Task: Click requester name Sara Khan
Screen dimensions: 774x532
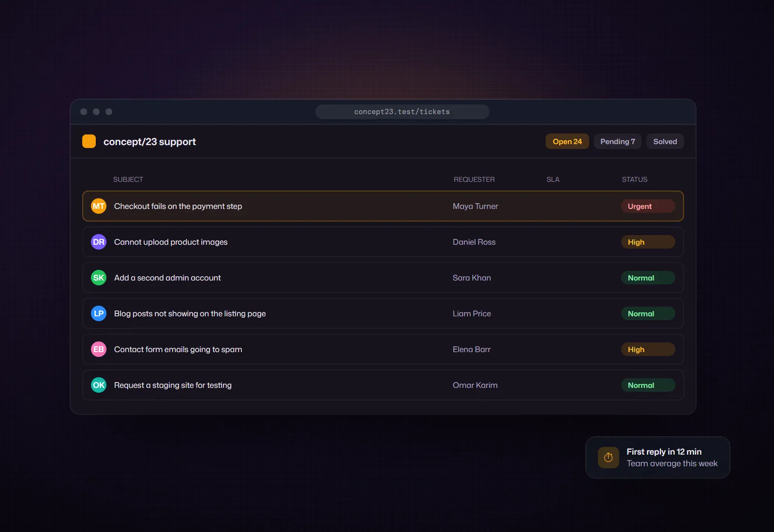Action: pyautogui.click(x=472, y=278)
